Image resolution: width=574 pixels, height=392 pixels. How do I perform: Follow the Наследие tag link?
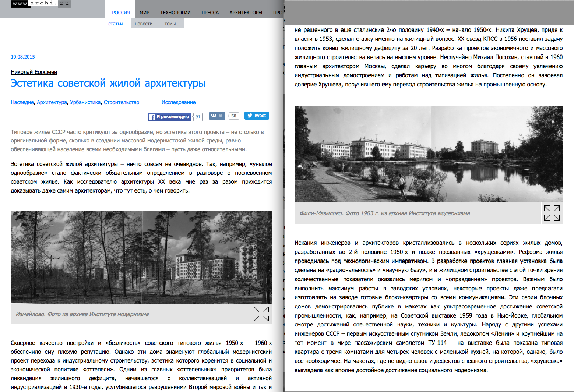click(22, 102)
